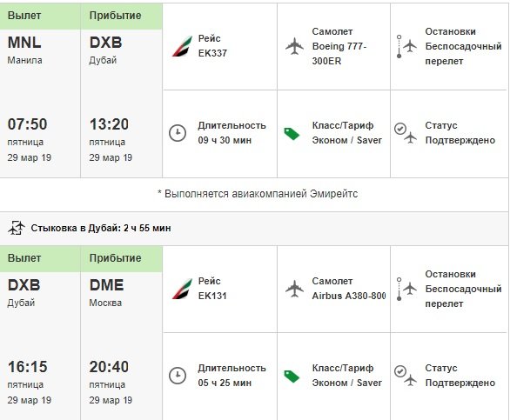
Task: Click the Emirates logo next to EK337
Action: click(183, 46)
